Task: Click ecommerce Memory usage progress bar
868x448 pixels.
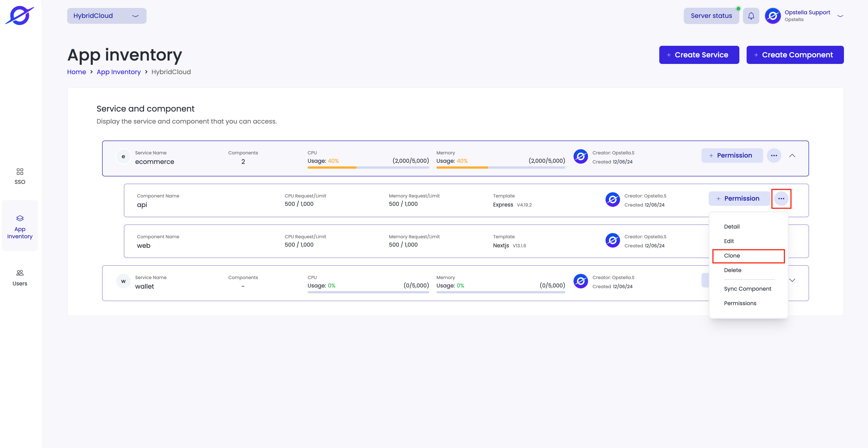Action: pyautogui.click(x=501, y=167)
